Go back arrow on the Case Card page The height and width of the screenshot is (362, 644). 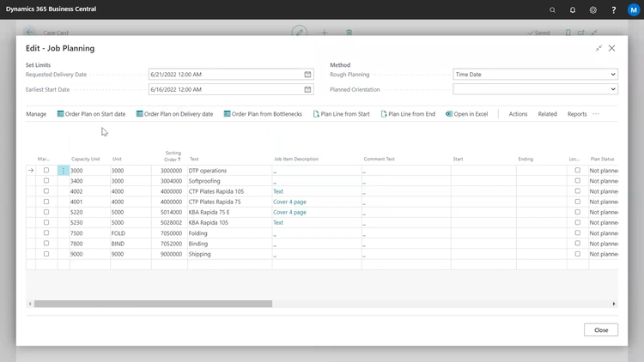[29, 32]
